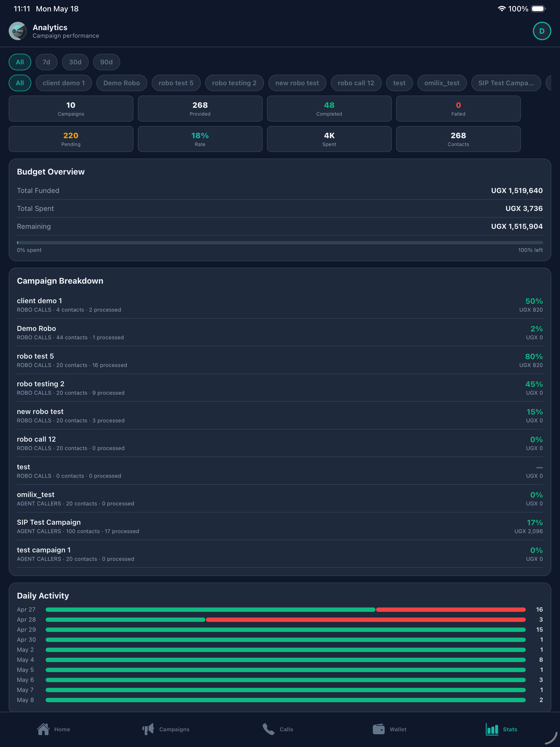Check the Wi-Fi status icon
The height and width of the screenshot is (747, 560).
(502, 9)
